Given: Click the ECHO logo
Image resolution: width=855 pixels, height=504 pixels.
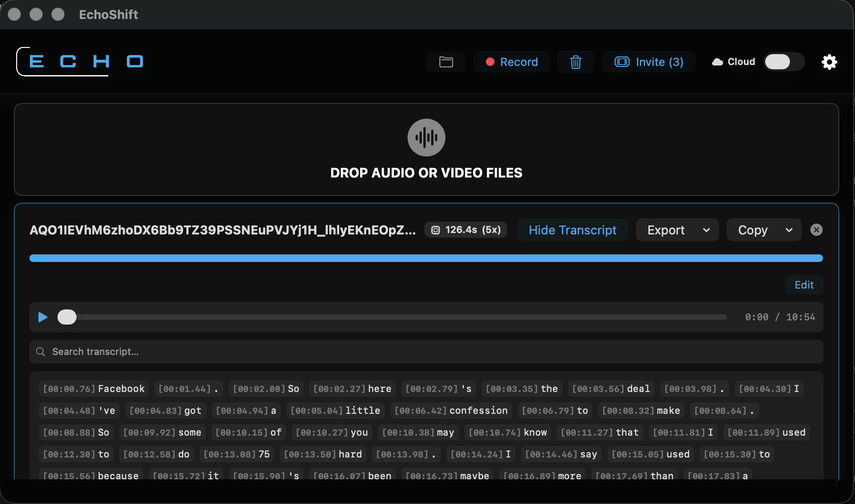Looking at the screenshot, I should point(81,61).
